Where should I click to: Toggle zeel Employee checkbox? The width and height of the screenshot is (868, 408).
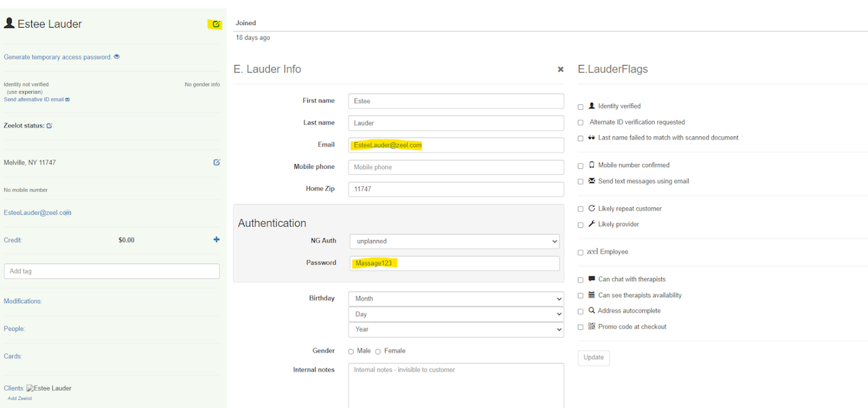click(580, 253)
